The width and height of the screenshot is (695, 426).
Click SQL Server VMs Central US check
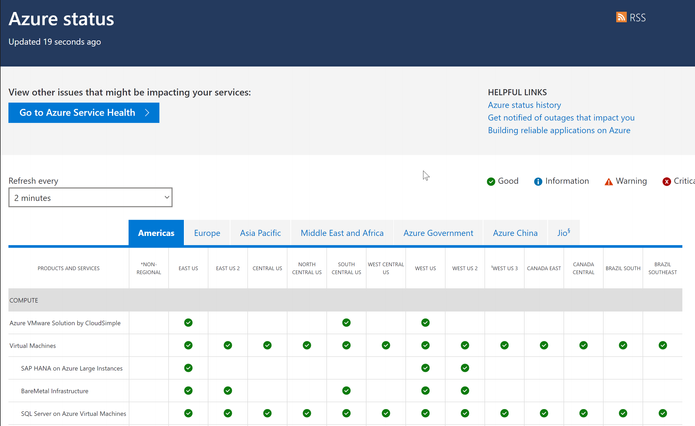click(267, 413)
